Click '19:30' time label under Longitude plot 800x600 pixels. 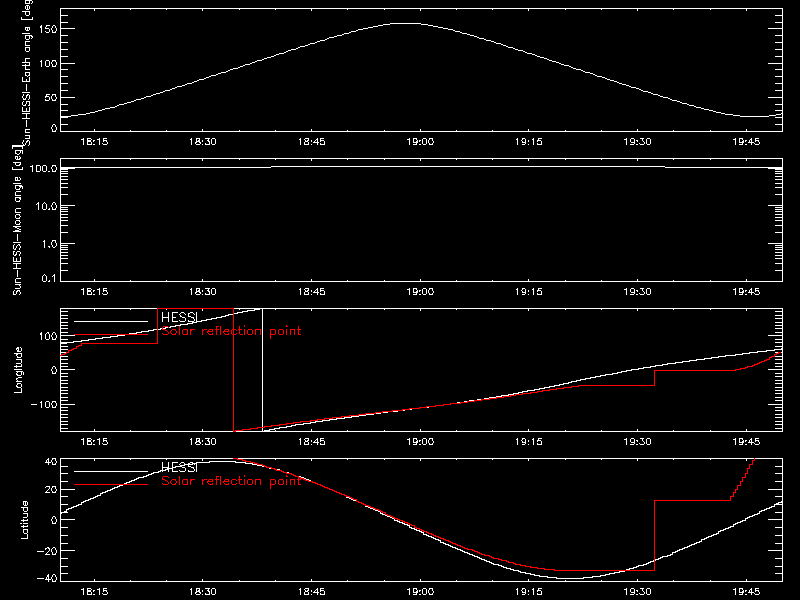(637, 442)
